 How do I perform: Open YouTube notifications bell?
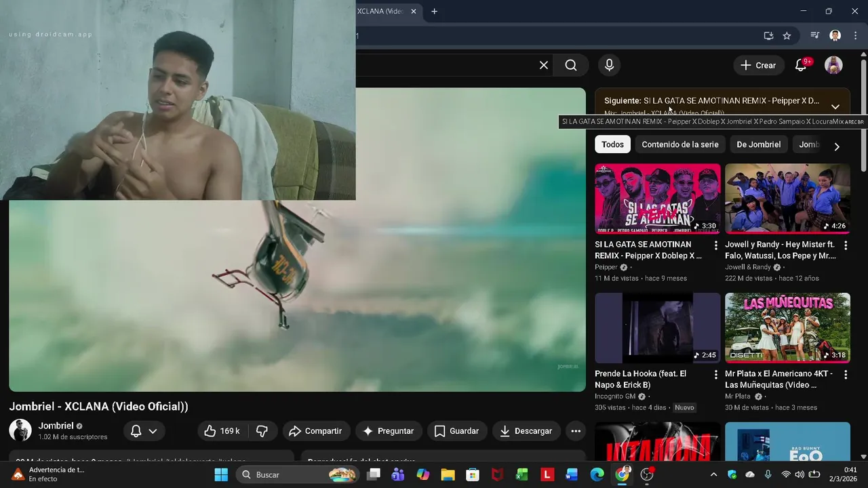[x=801, y=65]
